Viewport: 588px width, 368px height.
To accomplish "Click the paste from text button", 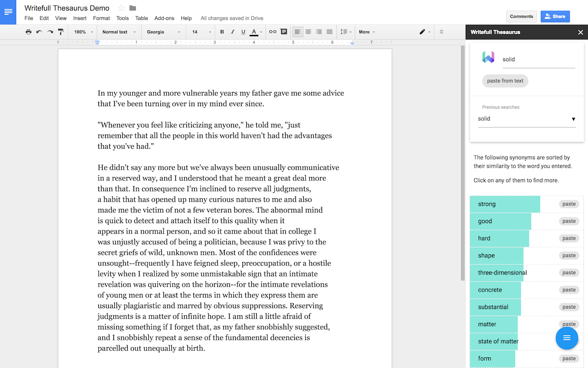I will point(505,80).
